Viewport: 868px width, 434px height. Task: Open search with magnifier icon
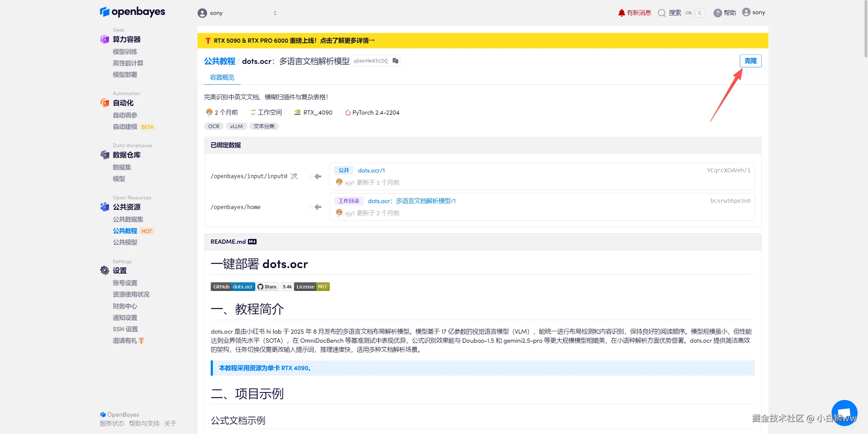(x=662, y=13)
